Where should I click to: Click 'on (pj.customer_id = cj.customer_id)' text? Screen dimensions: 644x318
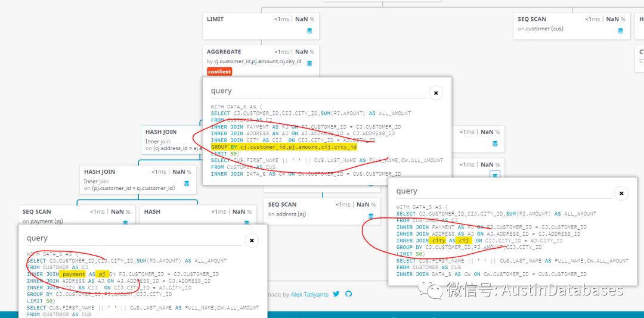129,188
